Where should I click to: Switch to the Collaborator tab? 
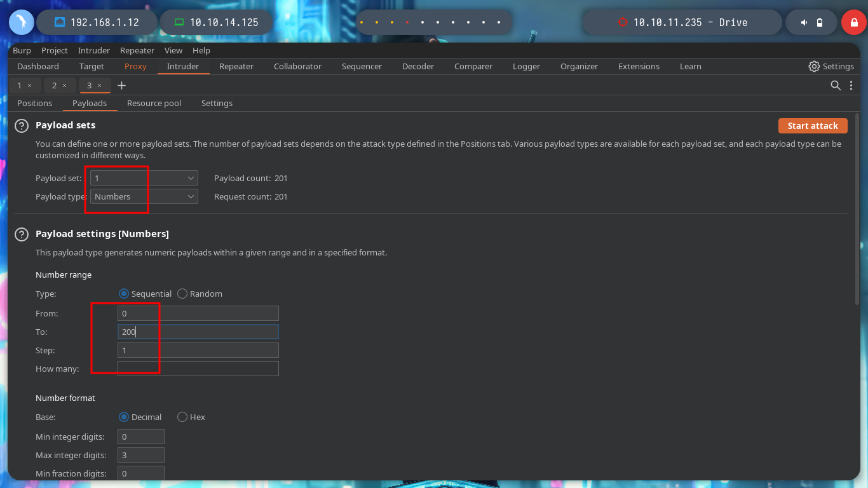click(297, 66)
